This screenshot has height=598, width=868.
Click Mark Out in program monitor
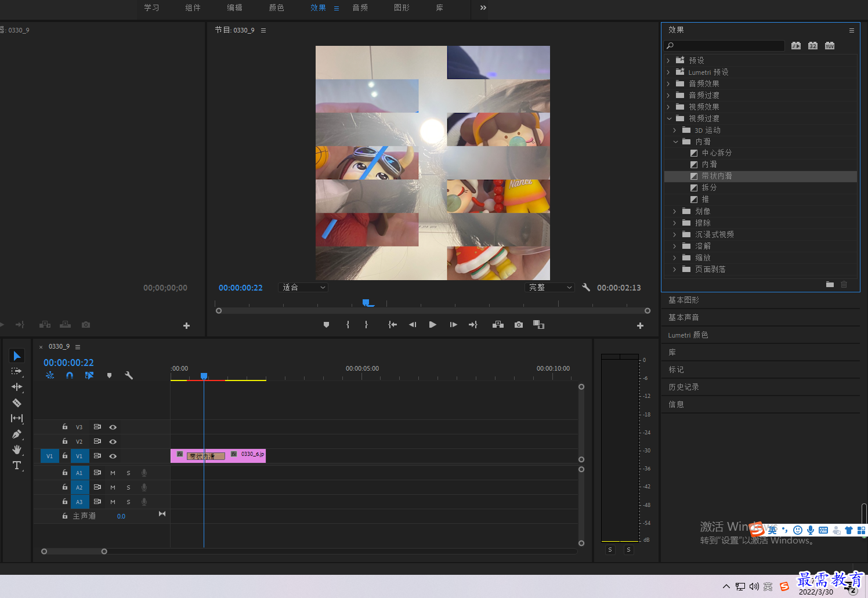[x=366, y=325]
